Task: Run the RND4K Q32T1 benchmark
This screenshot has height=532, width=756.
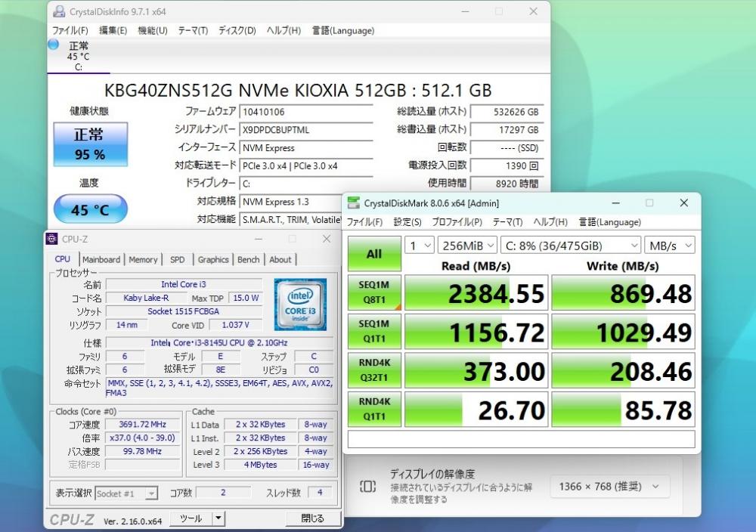Action: [x=374, y=370]
